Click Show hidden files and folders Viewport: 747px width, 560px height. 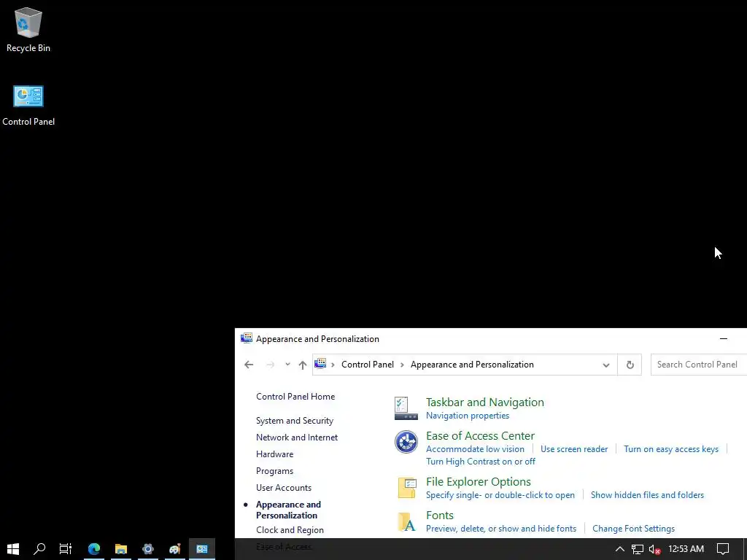coord(647,495)
